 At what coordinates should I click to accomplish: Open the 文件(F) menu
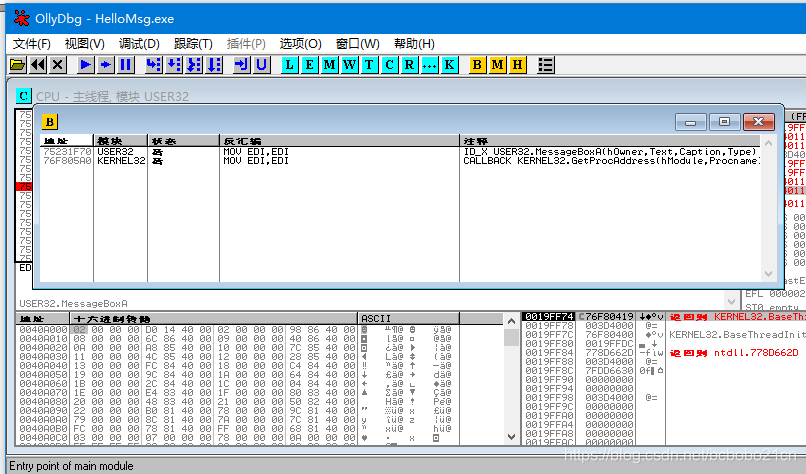[x=32, y=44]
